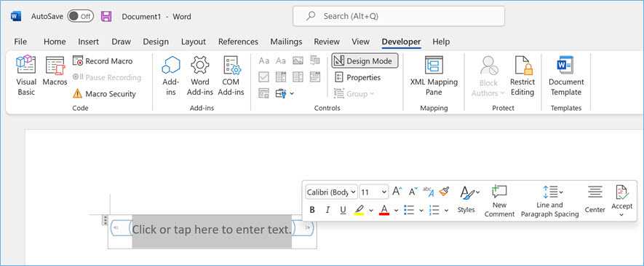Open Macro Security settings
This screenshot has height=266, width=644.
[x=104, y=94]
